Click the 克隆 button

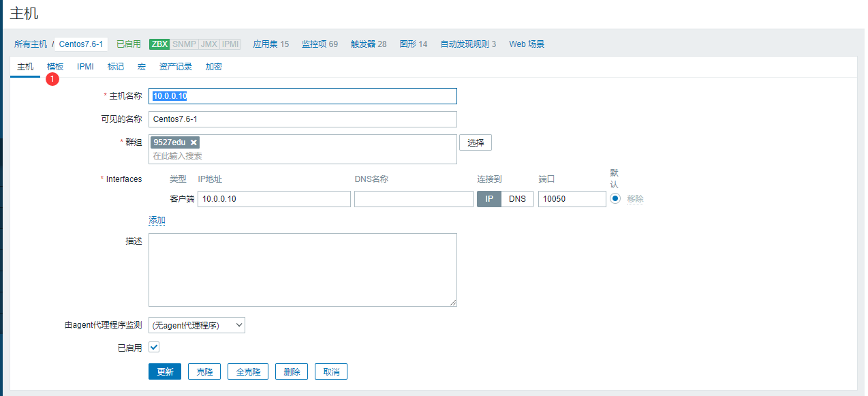click(204, 371)
